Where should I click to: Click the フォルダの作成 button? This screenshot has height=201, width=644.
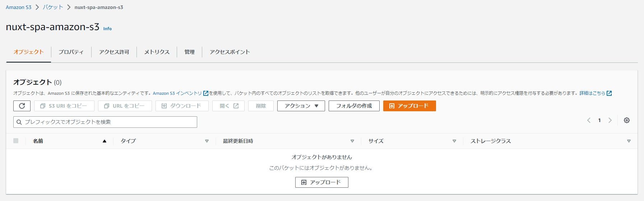click(354, 106)
